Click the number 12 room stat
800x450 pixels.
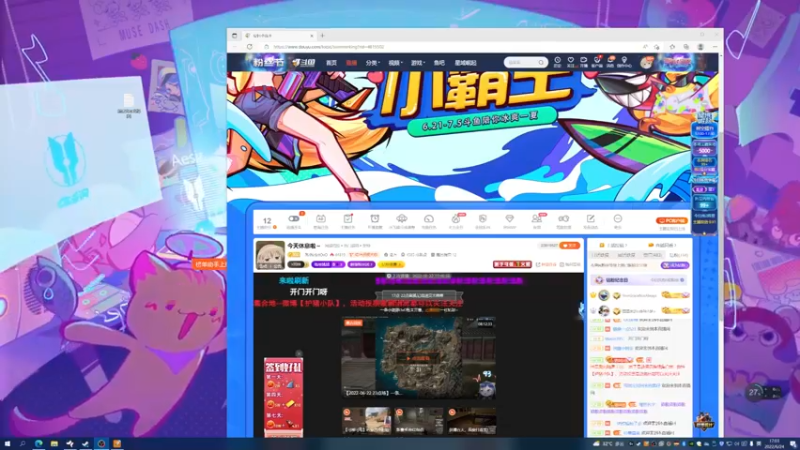coord(267,221)
